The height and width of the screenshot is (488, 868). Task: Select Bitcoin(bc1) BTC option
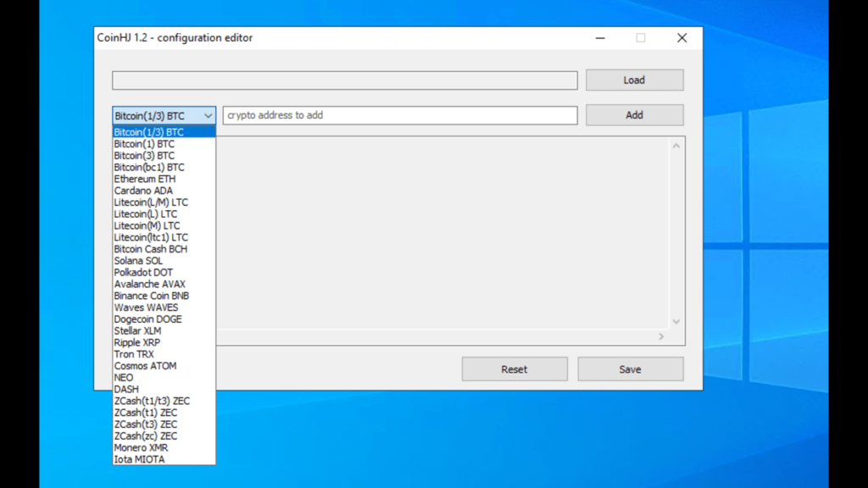click(164, 167)
